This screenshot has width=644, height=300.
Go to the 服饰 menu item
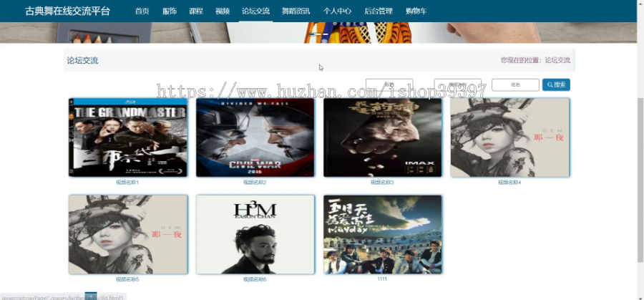(169, 11)
